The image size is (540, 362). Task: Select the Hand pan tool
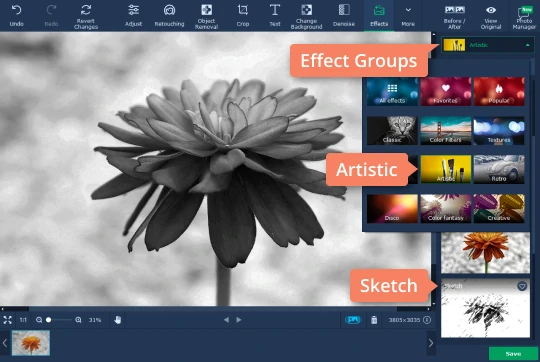pyautogui.click(x=118, y=320)
